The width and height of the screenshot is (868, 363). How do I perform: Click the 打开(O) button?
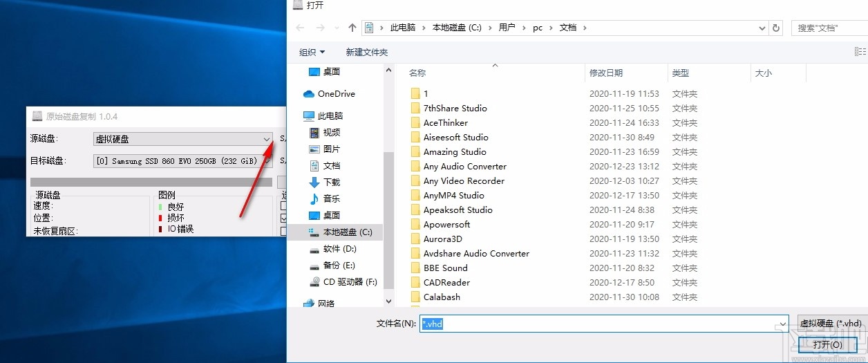tap(827, 344)
